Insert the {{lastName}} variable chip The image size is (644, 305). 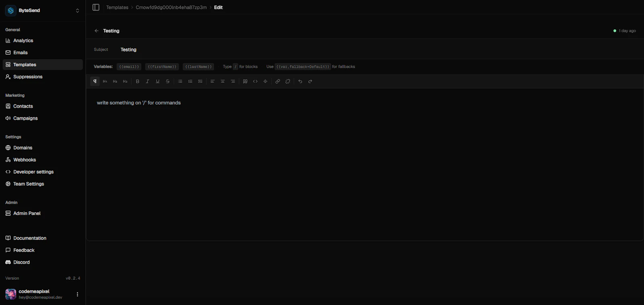coord(198,67)
